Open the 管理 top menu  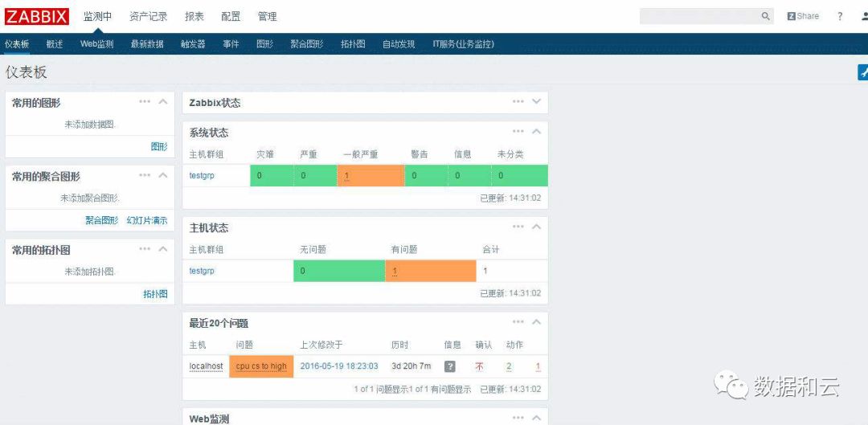click(268, 17)
